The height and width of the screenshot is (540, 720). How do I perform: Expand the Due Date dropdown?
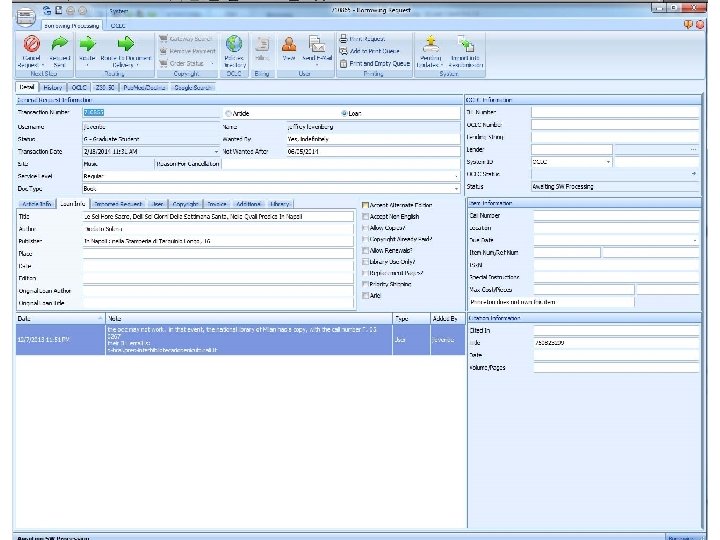pyautogui.click(x=695, y=240)
